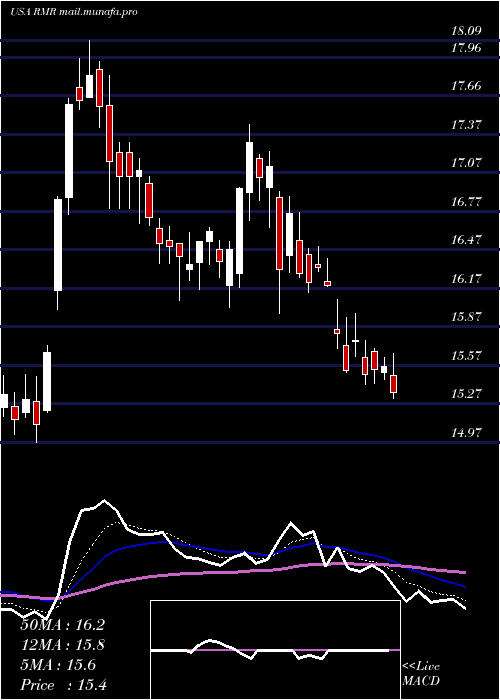This screenshot has height=700, width=500.
Task: Select the 15.57 price level label
Action: [x=466, y=356]
